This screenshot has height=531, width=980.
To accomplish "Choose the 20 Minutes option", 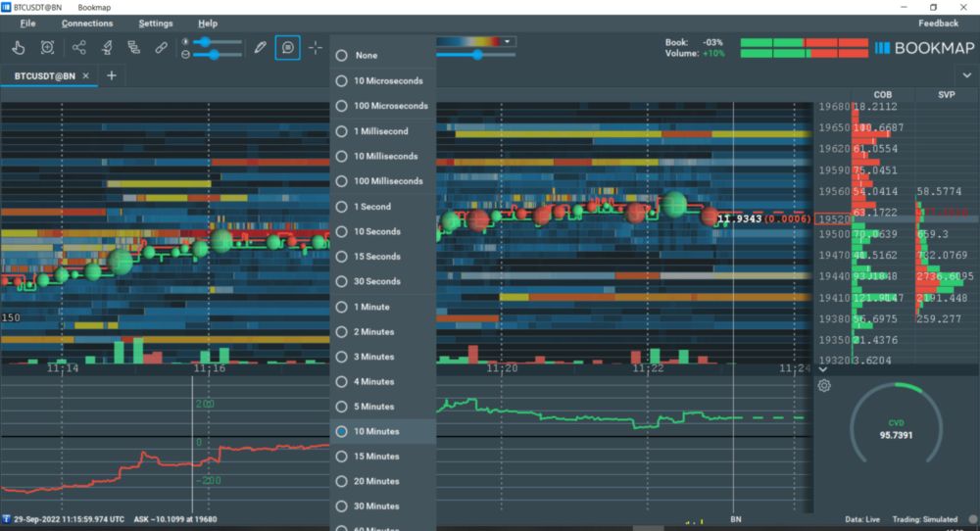I will click(x=382, y=482).
